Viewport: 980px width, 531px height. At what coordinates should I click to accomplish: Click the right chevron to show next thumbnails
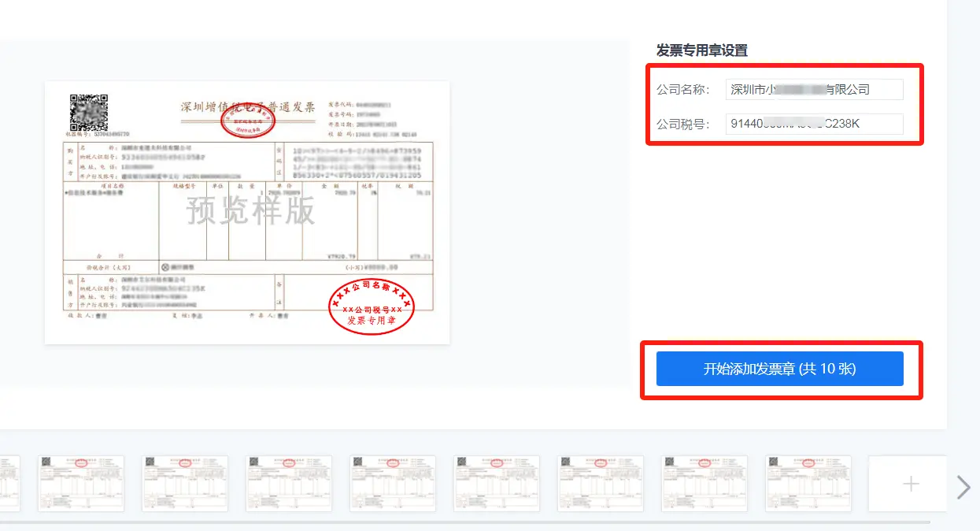(x=963, y=488)
